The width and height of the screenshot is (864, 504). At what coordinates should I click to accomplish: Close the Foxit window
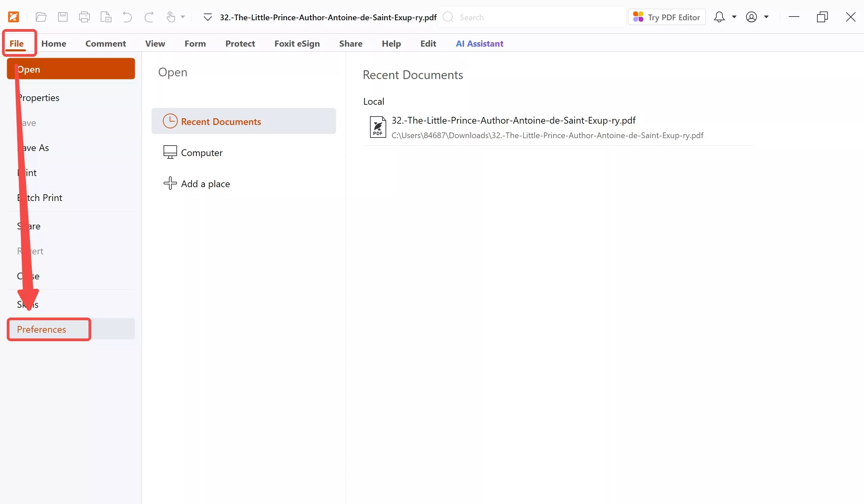[850, 17]
